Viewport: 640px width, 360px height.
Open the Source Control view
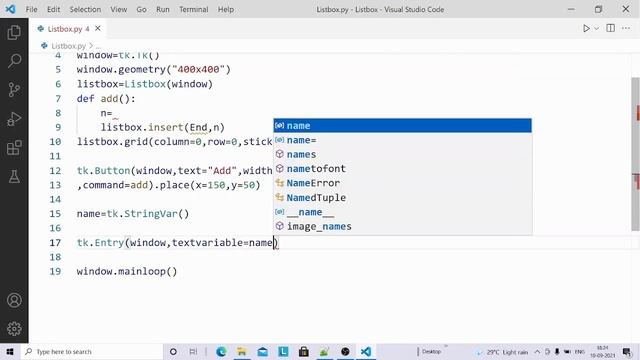click(14, 90)
